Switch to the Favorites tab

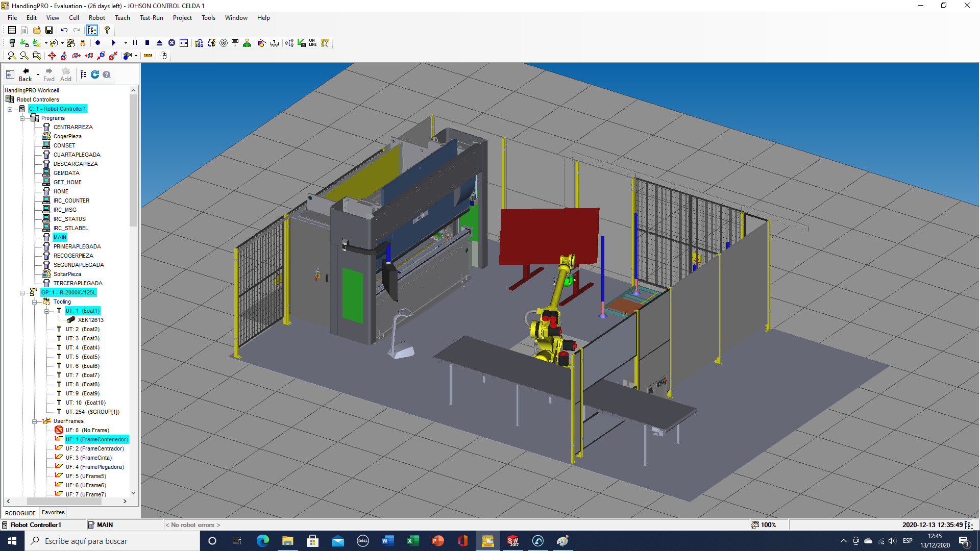click(x=53, y=512)
